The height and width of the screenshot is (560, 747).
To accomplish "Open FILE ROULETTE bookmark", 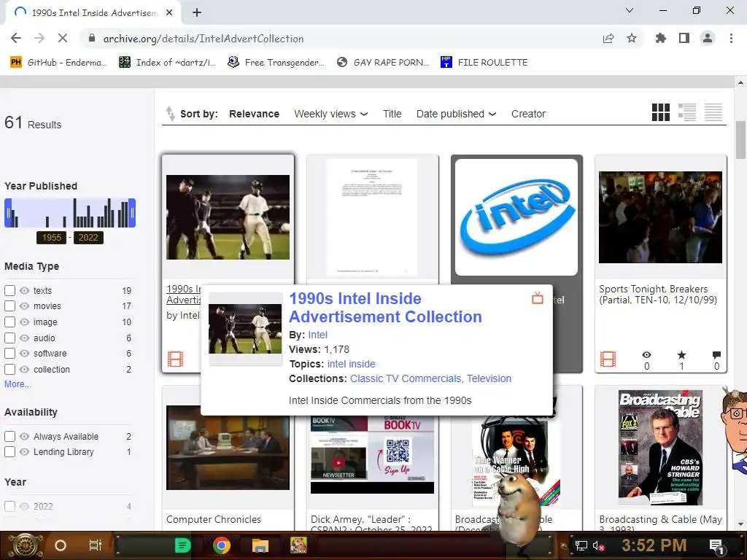I will pos(484,63).
